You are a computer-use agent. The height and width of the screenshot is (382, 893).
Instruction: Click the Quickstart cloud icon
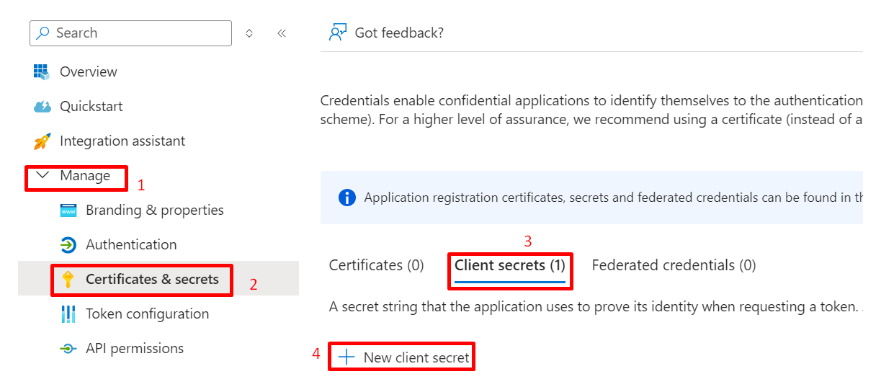(x=42, y=106)
